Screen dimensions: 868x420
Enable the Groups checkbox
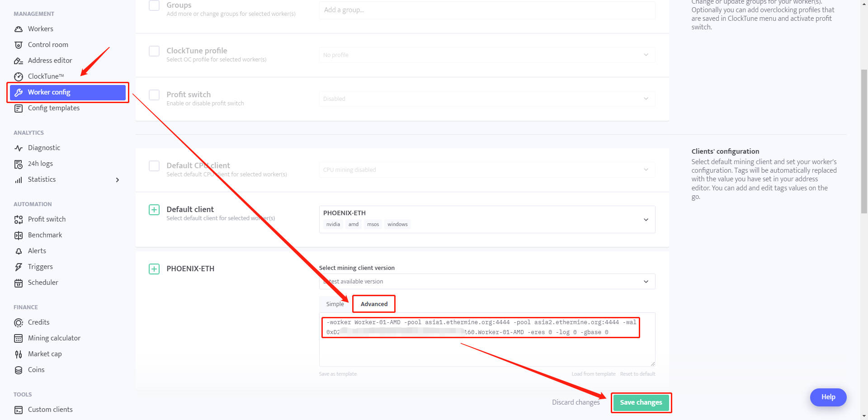click(154, 5)
